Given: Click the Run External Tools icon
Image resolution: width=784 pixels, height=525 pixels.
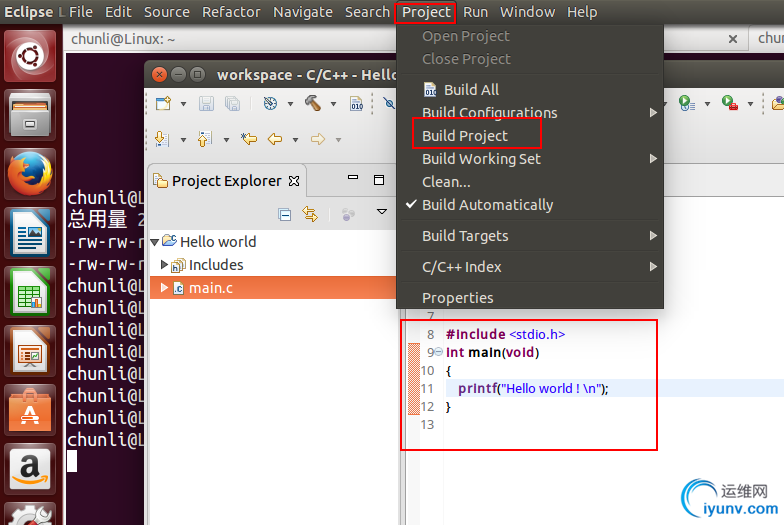Looking at the screenshot, I should tap(730, 103).
